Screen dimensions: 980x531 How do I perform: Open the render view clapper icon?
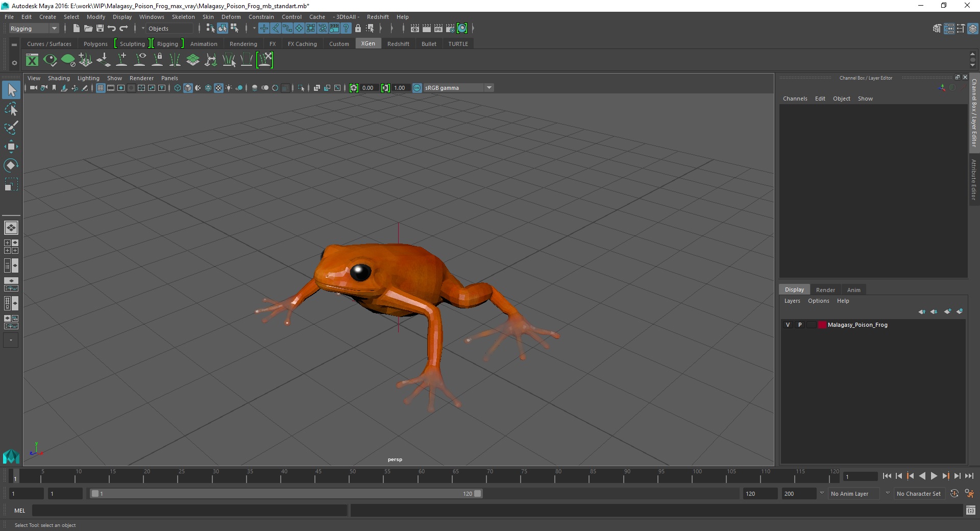415,29
